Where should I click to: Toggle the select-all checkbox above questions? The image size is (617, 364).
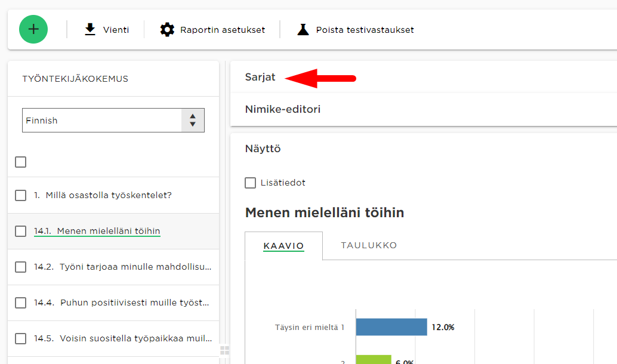(20, 162)
